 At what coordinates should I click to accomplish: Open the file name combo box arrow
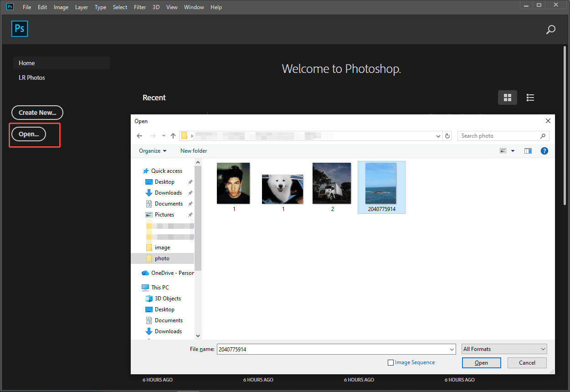pos(451,349)
